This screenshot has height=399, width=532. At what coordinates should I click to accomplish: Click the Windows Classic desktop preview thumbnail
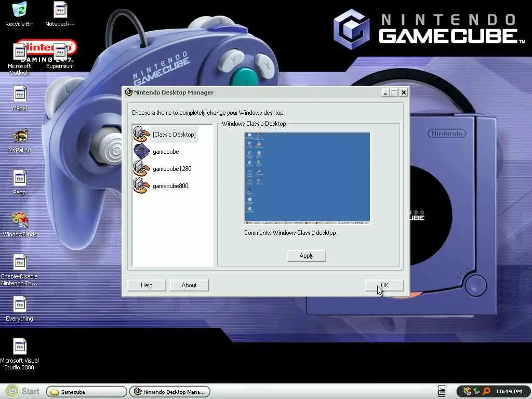coord(307,178)
